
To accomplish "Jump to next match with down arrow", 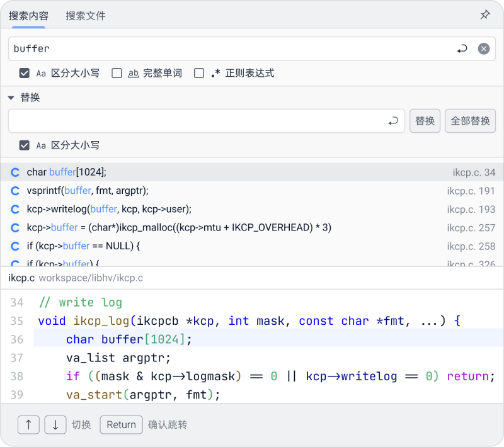I will tap(55, 424).
